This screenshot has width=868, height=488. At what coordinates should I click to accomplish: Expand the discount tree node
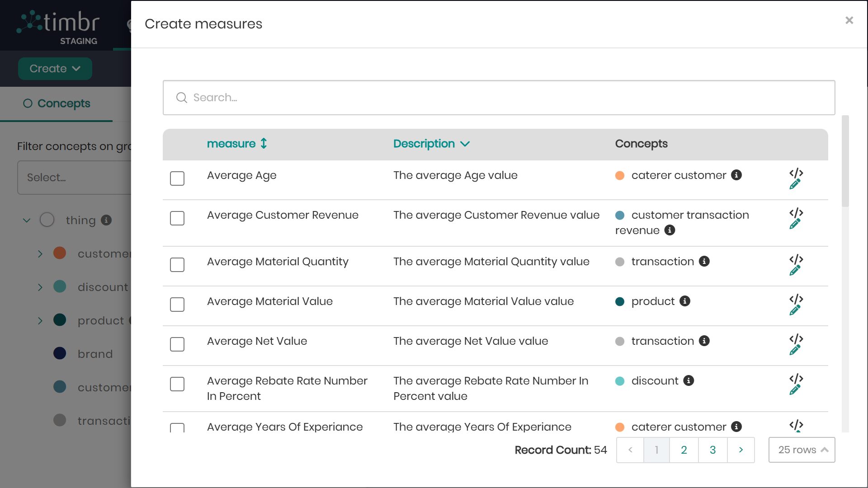[x=40, y=287]
